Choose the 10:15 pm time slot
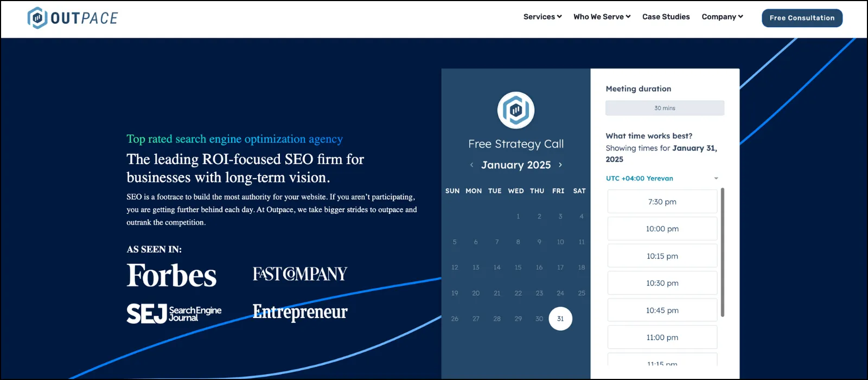This screenshot has height=380, width=868. pyautogui.click(x=662, y=256)
